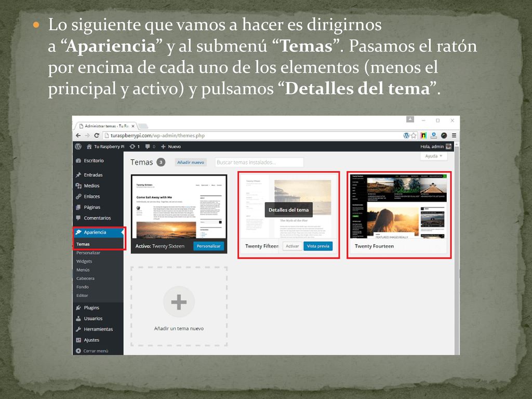This screenshot has width=532, height=399.
Task: Click the Twenty Fourteen theme name
Action: click(x=374, y=246)
